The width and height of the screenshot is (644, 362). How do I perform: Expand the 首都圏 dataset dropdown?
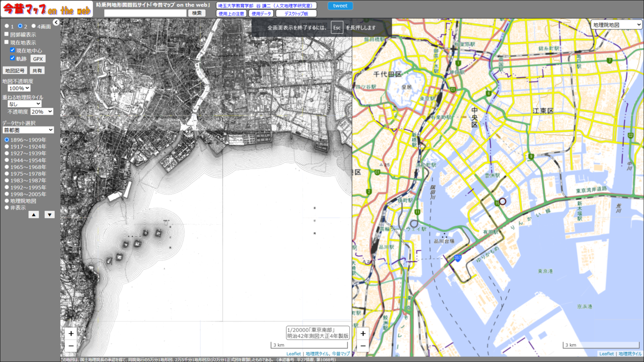pyautogui.click(x=28, y=130)
